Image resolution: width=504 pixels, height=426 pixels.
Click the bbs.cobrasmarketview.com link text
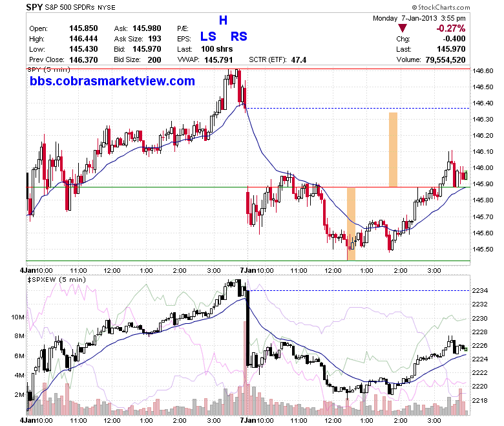[112, 81]
